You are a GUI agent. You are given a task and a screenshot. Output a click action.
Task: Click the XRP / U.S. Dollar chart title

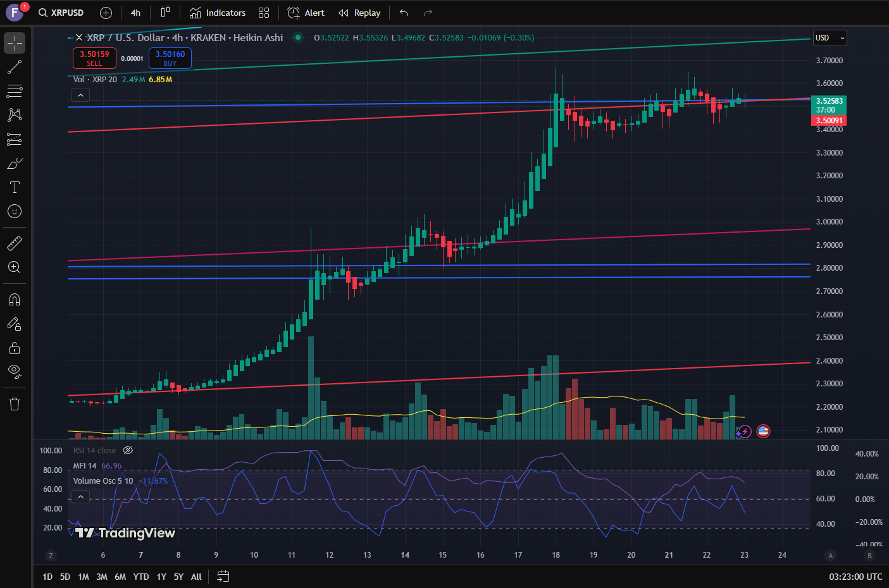pos(185,38)
